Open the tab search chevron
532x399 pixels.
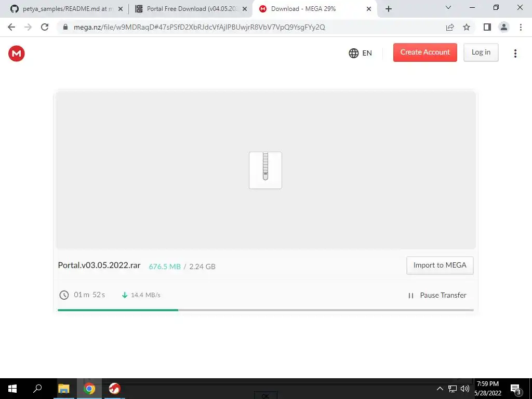pyautogui.click(x=448, y=7)
